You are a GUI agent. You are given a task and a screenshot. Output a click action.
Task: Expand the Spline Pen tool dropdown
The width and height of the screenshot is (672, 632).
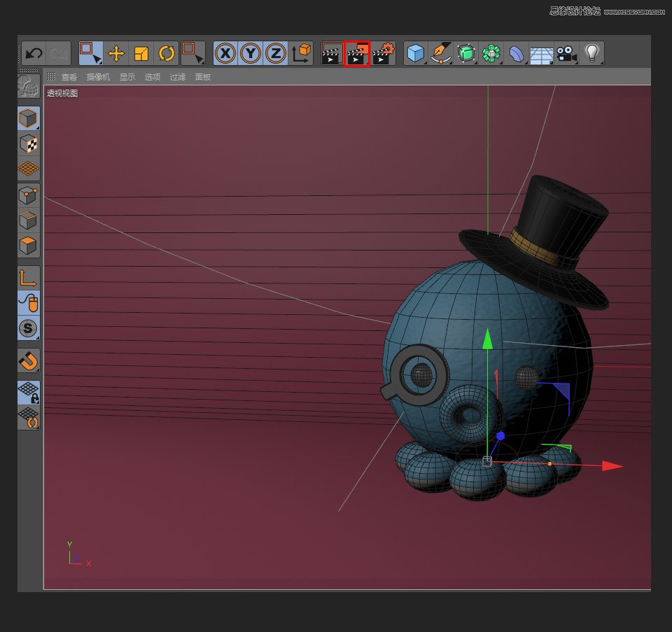tap(441, 53)
